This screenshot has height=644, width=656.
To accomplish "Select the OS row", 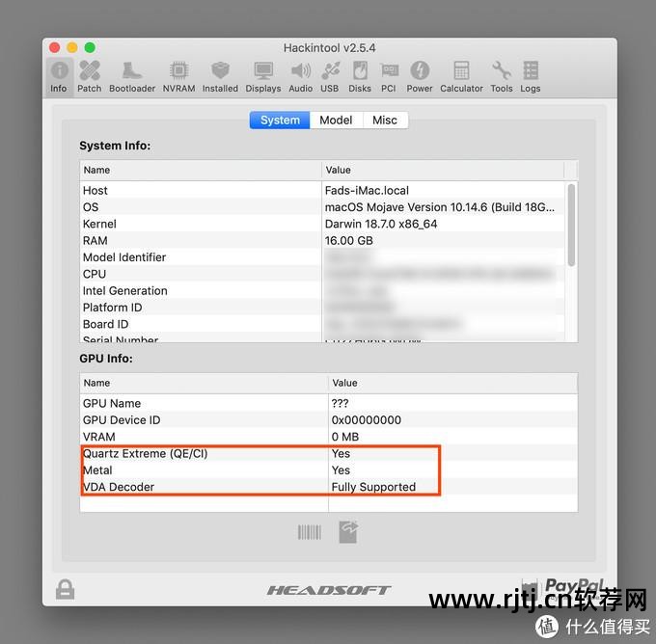I will tap(322, 207).
